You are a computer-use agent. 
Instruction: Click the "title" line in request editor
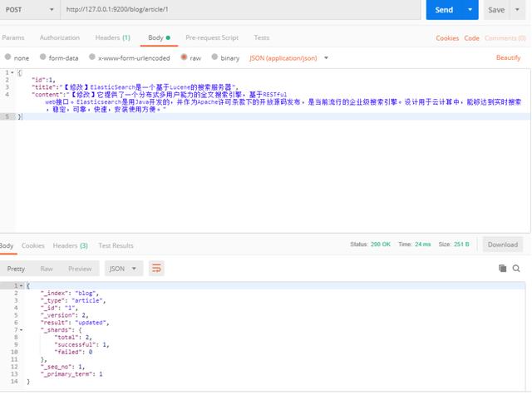(x=135, y=87)
